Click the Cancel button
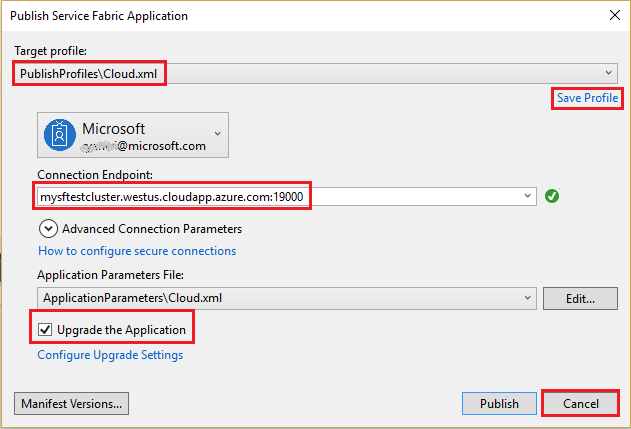This screenshot has height=429, width=631. click(x=580, y=403)
